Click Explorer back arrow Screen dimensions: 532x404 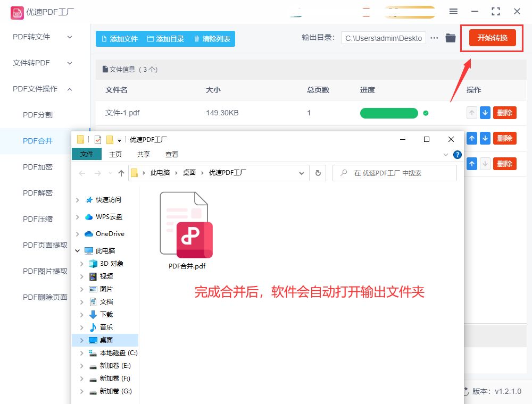[x=82, y=173]
